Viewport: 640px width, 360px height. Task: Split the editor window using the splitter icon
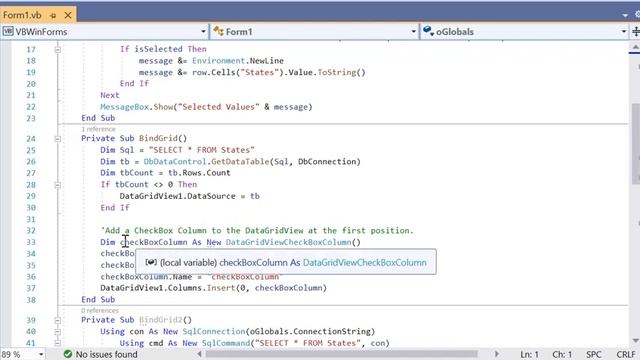coord(636,32)
